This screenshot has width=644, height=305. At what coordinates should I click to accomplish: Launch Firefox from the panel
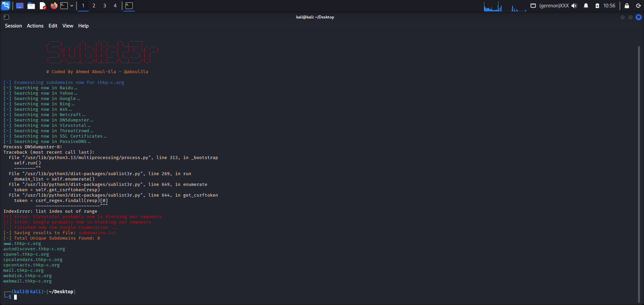pyautogui.click(x=54, y=6)
